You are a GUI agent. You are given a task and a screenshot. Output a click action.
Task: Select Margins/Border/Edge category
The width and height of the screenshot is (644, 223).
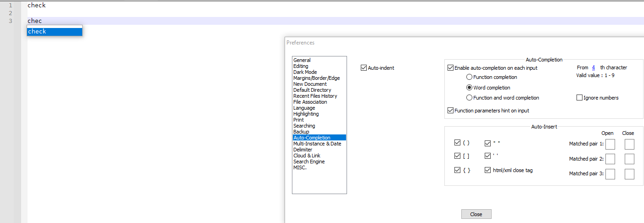click(x=317, y=78)
